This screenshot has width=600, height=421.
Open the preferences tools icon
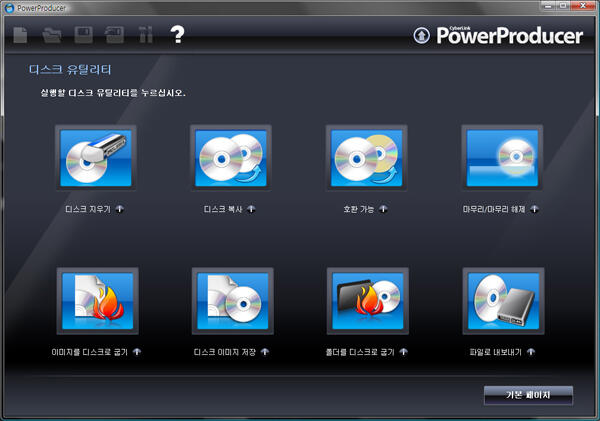pyautogui.click(x=146, y=34)
